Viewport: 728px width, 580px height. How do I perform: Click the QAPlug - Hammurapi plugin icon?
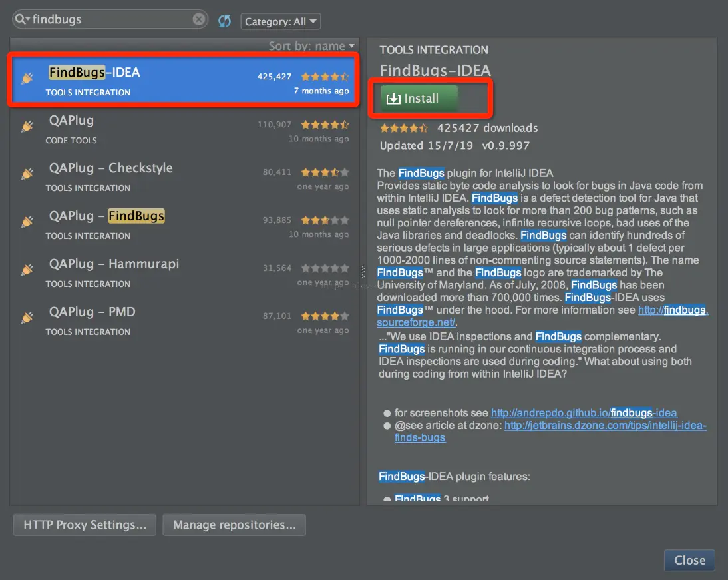click(27, 270)
